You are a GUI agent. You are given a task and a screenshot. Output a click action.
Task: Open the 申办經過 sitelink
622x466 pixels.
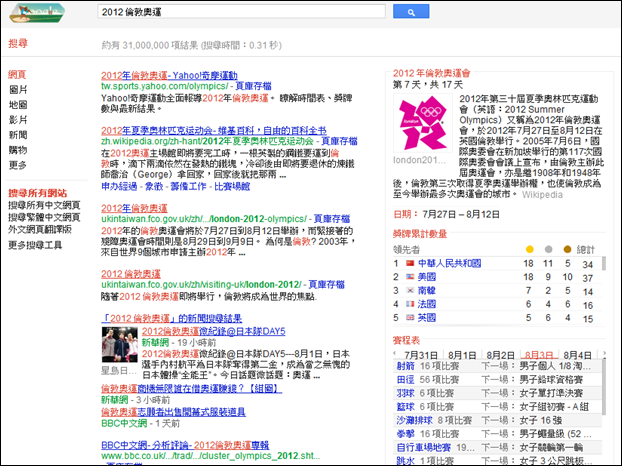coord(119,186)
